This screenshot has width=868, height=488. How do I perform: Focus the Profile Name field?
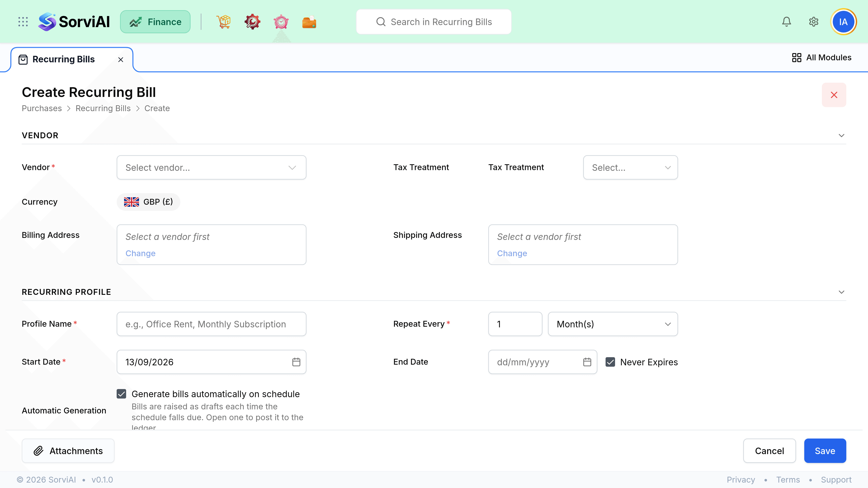pos(211,324)
